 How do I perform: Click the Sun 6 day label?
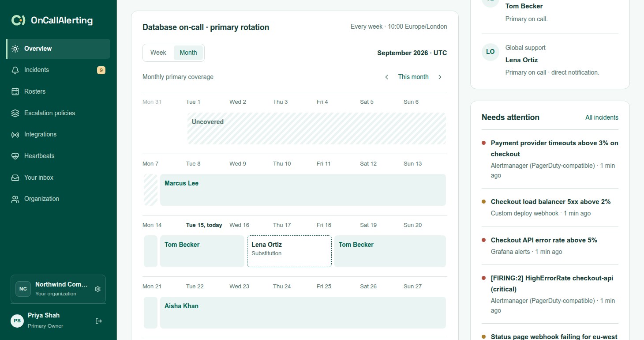click(x=411, y=102)
